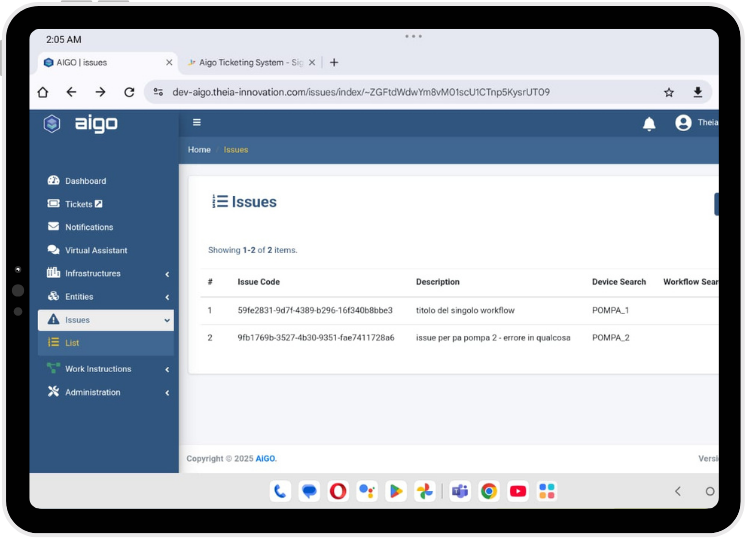The image size is (745, 538).
Task: Open Virtual Assistant in the sidebar
Action: pyautogui.click(x=105, y=250)
